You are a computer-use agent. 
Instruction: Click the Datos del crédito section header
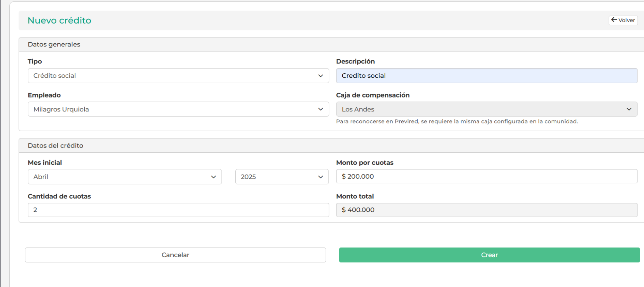(56, 145)
